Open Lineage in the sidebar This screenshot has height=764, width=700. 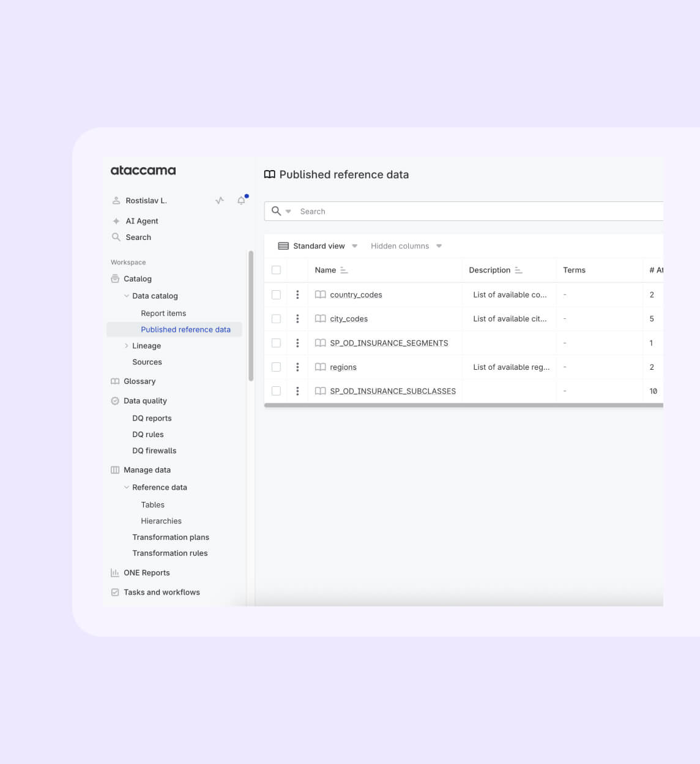point(146,346)
